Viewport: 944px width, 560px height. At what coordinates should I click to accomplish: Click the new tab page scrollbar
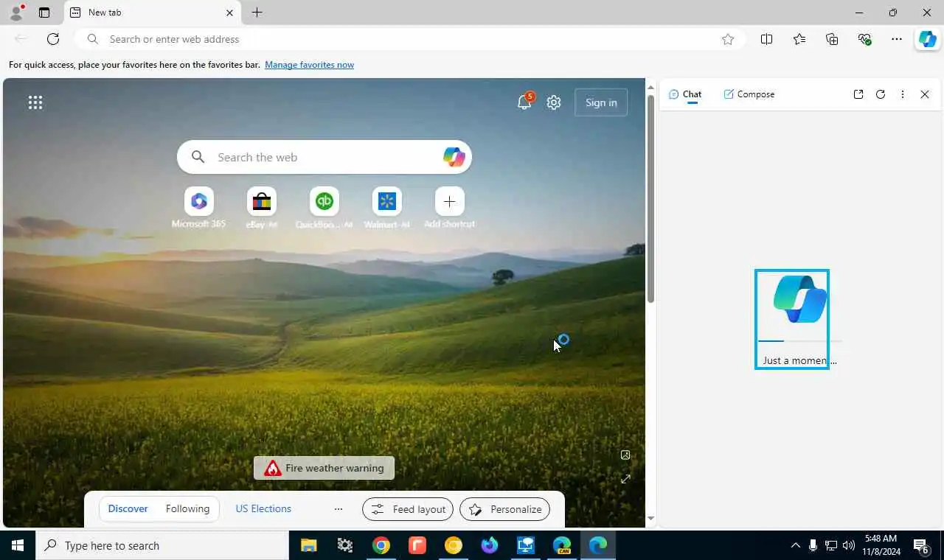650,199
